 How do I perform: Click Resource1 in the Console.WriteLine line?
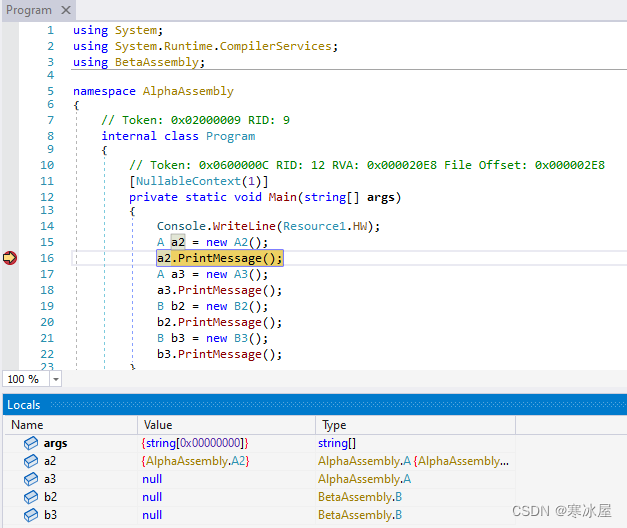[x=314, y=226]
